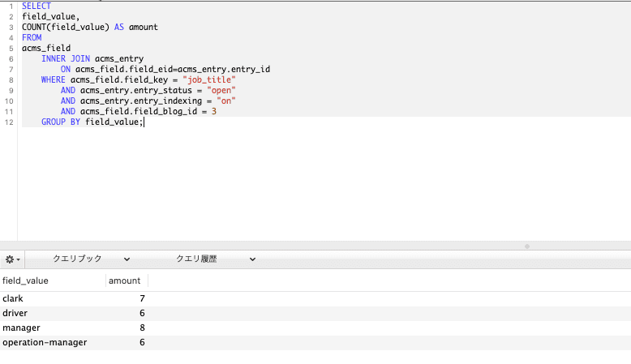Image resolution: width=631 pixels, height=364 pixels.
Task: Click INNER JOIN in the query editor
Action: (x=66, y=58)
